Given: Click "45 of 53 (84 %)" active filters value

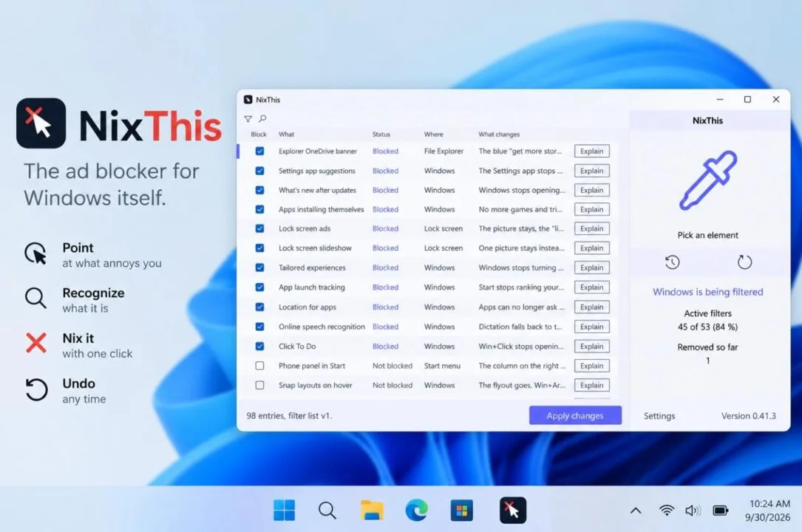Looking at the screenshot, I should point(708,327).
